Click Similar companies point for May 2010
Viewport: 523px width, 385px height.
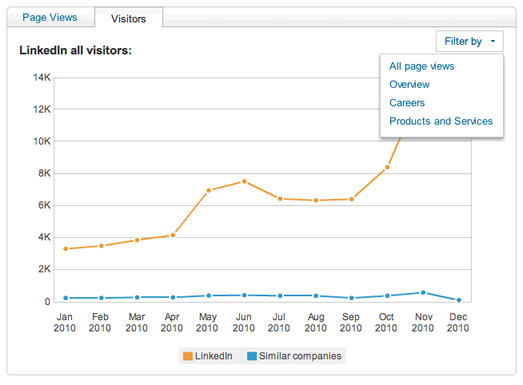click(209, 296)
